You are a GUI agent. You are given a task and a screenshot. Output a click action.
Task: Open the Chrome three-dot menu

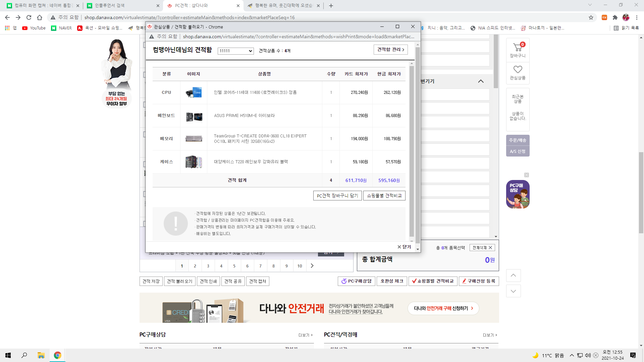pos(637,17)
